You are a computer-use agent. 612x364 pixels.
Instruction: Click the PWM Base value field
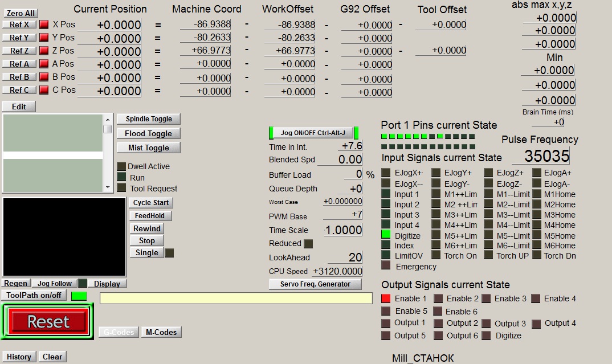(x=342, y=214)
